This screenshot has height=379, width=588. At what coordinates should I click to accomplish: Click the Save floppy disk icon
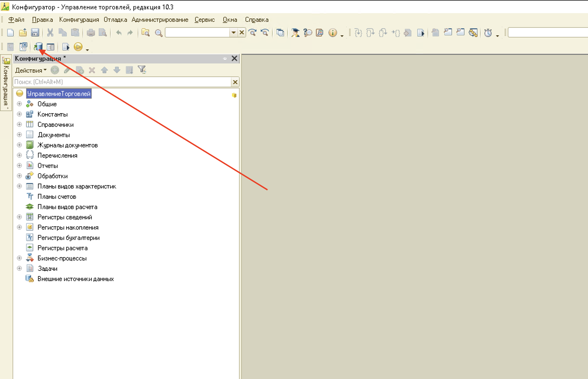click(35, 33)
